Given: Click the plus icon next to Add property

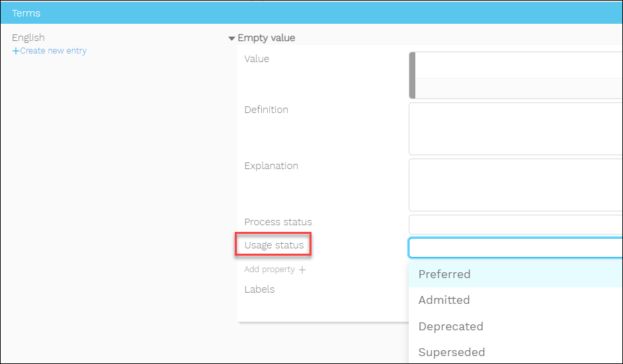Looking at the screenshot, I should click(x=302, y=270).
